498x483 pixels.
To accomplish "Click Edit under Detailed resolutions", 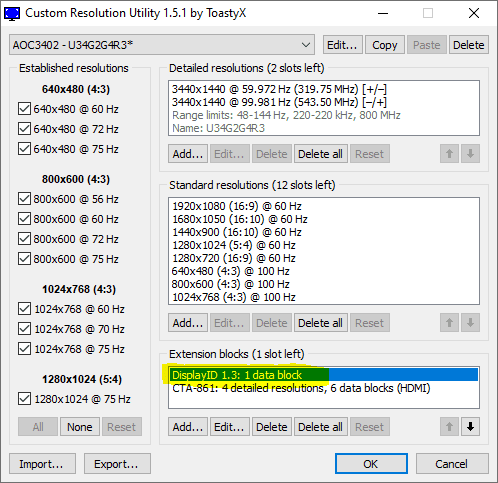I will pyautogui.click(x=230, y=154).
